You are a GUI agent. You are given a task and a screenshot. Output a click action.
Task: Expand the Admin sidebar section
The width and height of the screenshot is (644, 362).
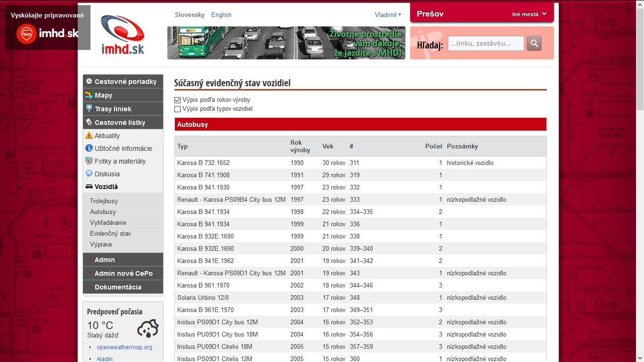point(105,260)
